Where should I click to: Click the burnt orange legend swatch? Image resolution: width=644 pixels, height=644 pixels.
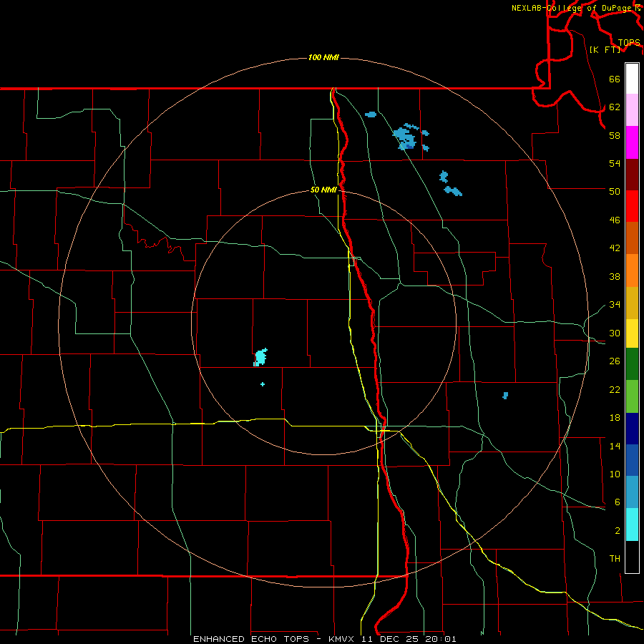click(632, 238)
